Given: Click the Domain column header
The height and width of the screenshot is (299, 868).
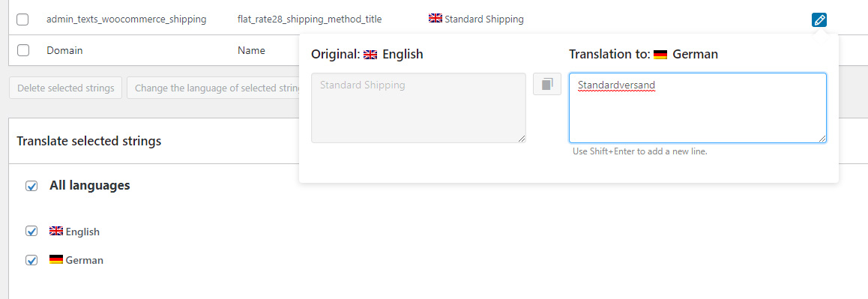Looking at the screenshot, I should [64, 50].
